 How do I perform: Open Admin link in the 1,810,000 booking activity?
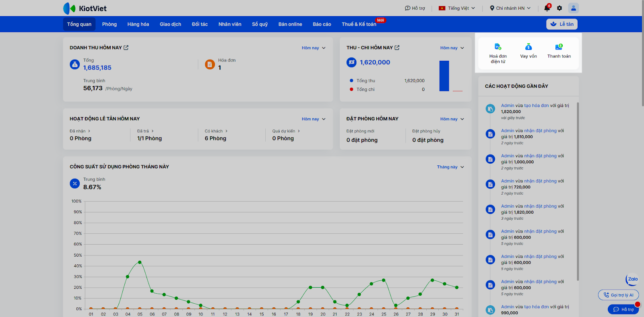tap(508, 131)
